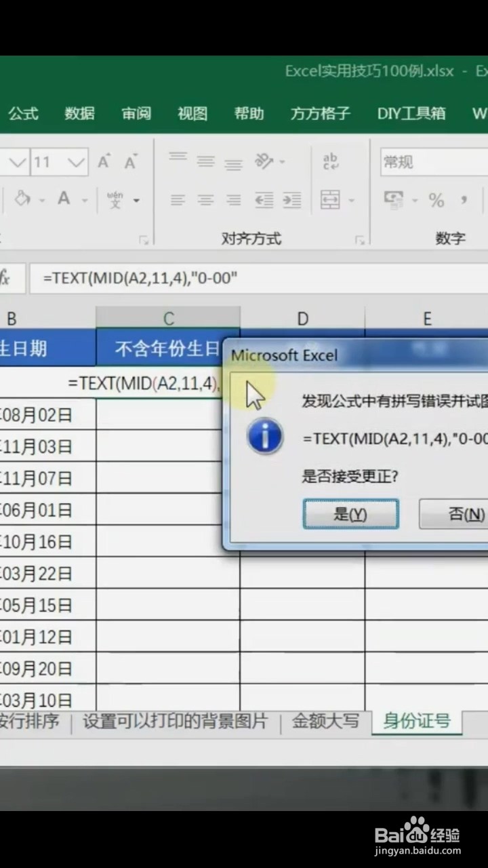This screenshot has width=488, height=868.
Task: Open font name dropdown arrow
Action: [x=18, y=162]
